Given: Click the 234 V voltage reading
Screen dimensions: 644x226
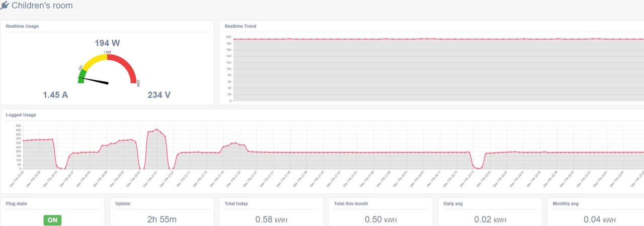Looking at the screenshot, I should click(159, 94).
